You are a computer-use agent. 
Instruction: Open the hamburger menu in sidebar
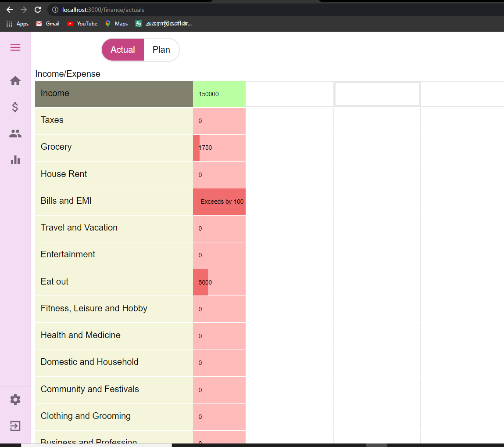coord(15,47)
